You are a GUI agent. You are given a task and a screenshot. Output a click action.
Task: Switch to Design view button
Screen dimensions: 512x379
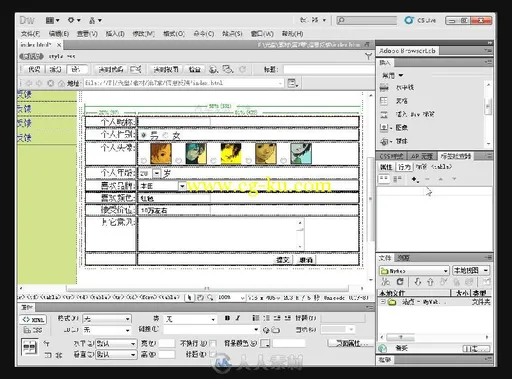(x=76, y=69)
